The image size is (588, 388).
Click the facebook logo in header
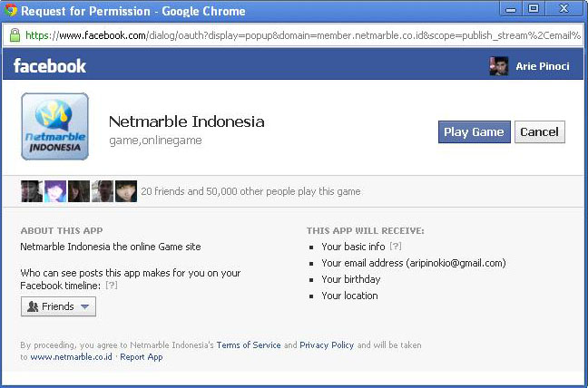pyautogui.click(x=50, y=65)
